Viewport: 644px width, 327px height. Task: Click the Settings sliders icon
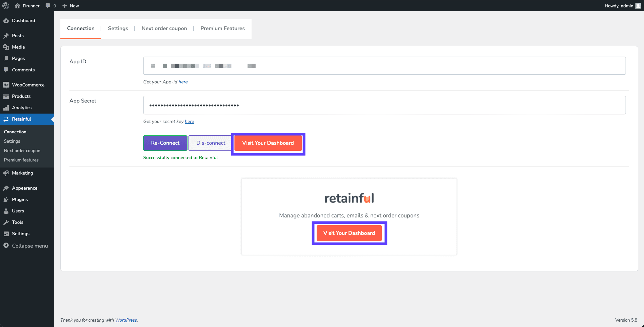(x=6, y=234)
